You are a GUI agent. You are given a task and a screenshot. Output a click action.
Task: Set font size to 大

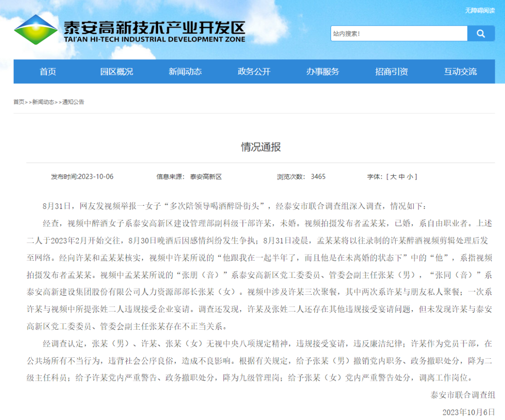tap(393, 177)
